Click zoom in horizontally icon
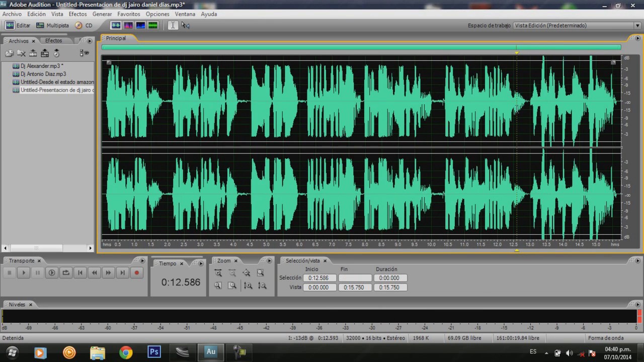Viewport: 644px width, 362px height. (218, 273)
